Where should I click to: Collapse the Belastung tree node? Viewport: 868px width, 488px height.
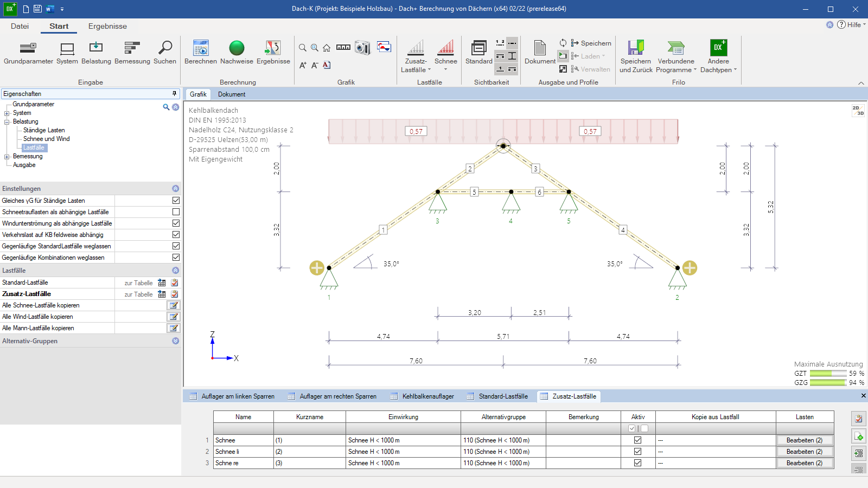click(x=7, y=122)
